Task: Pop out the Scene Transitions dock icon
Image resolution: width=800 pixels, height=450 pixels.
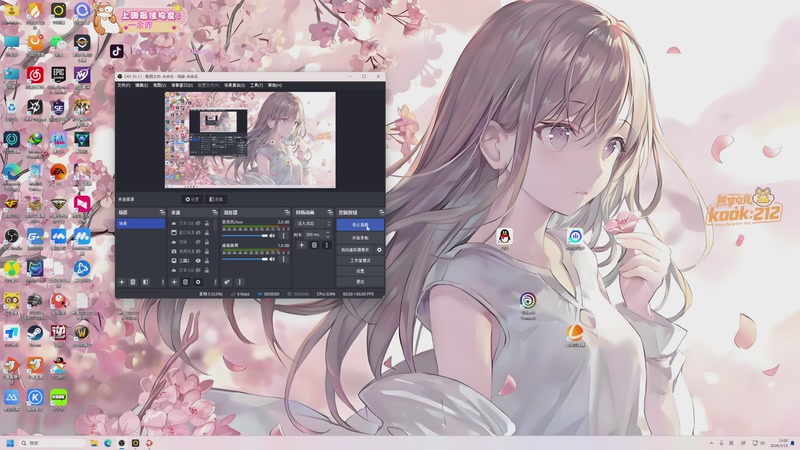Action: coord(330,212)
